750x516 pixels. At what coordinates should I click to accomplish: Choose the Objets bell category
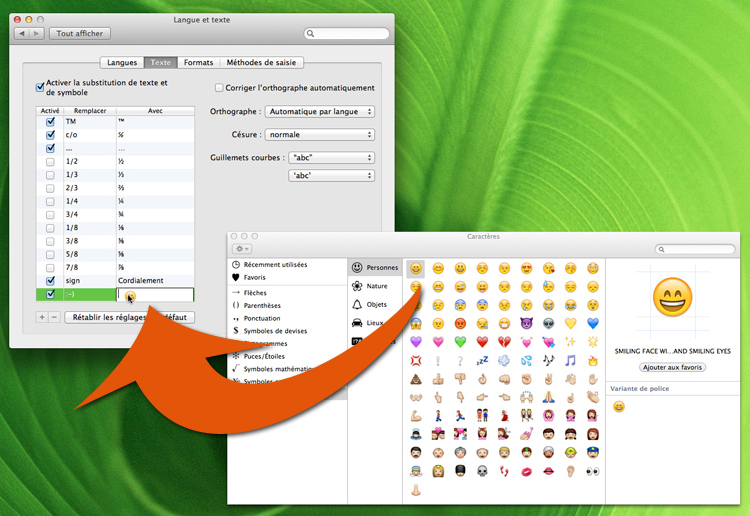[374, 304]
